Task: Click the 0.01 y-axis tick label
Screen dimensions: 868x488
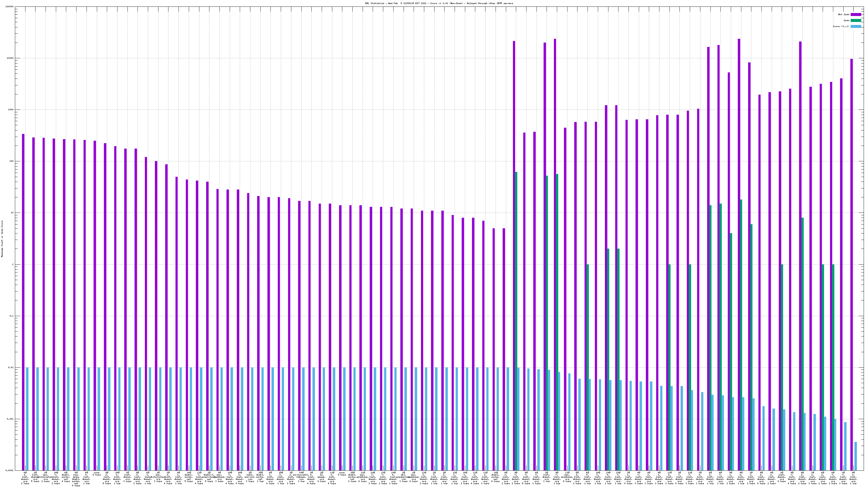Action: 11,367
